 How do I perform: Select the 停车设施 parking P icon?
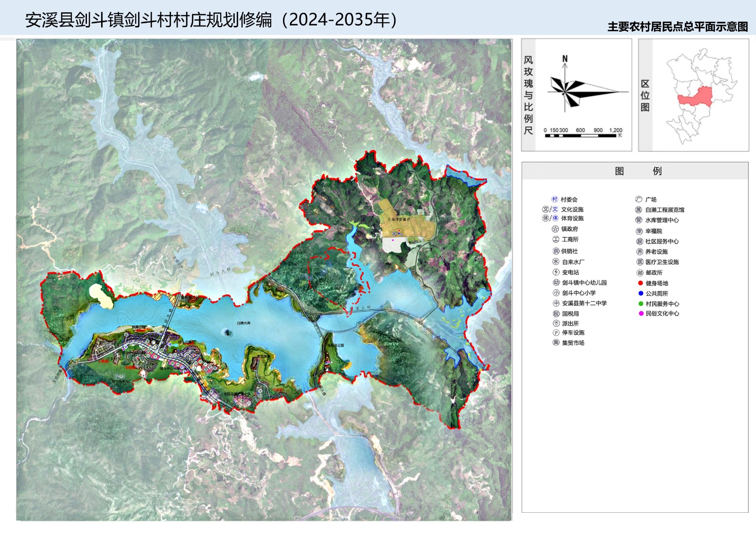point(556,333)
